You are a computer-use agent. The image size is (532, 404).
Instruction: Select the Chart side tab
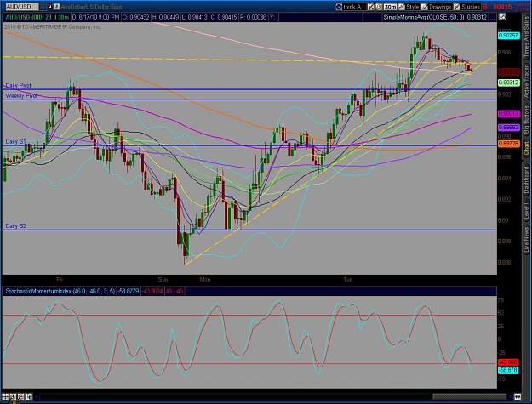[527, 149]
